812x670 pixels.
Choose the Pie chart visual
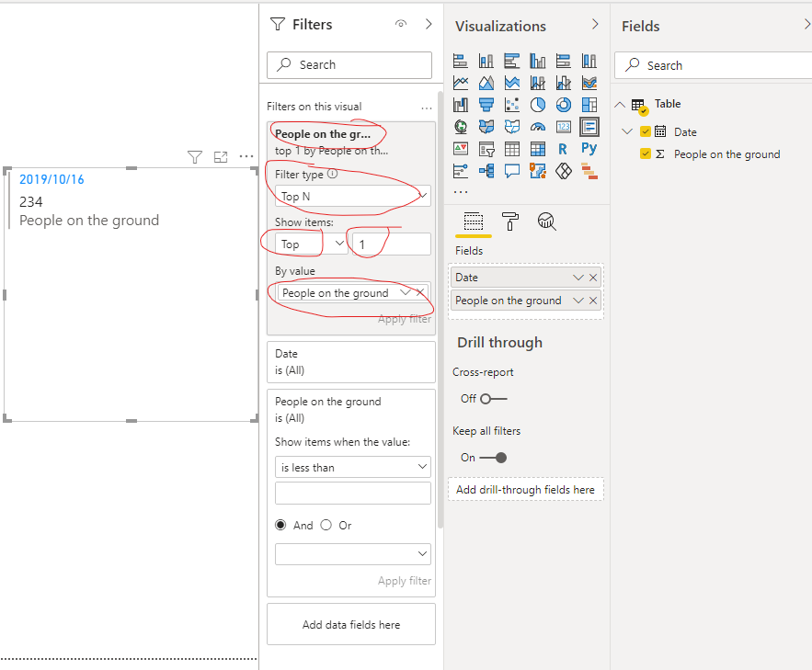(538, 105)
